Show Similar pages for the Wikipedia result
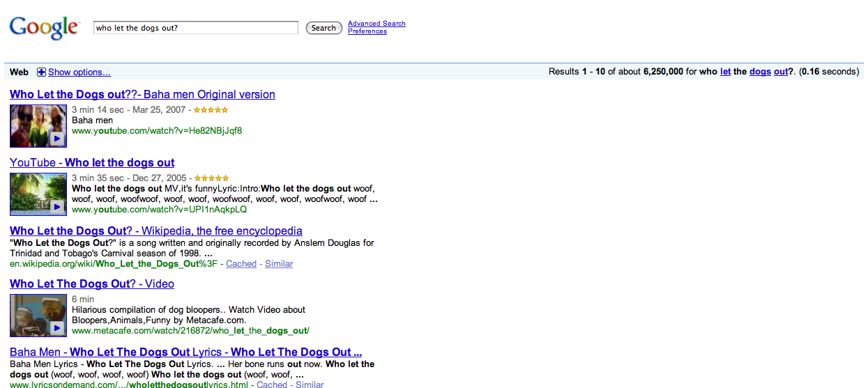Image resolution: width=868 pixels, height=388 pixels. [279, 264]
